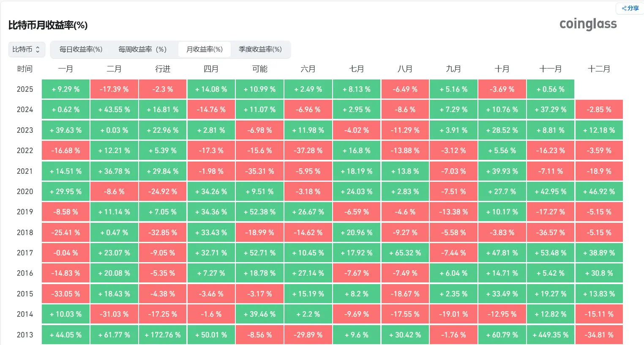Click the green +449.35 % cell
This screenshot has width=644, height=345.
click(x=550, y=335)
